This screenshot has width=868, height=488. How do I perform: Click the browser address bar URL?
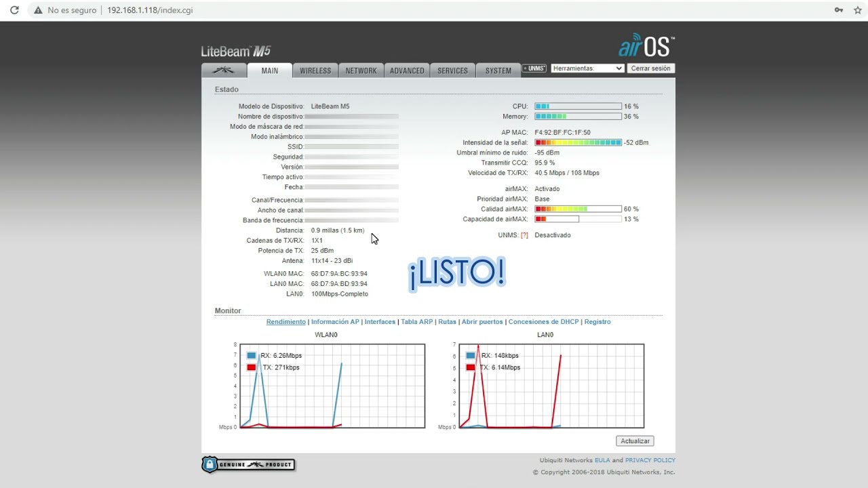[150, 10]
